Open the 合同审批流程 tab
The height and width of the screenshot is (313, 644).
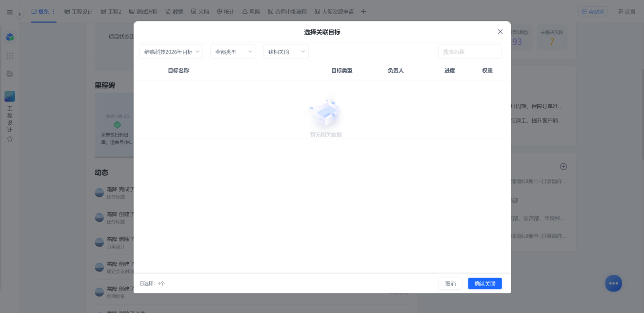tap(287, 12)
